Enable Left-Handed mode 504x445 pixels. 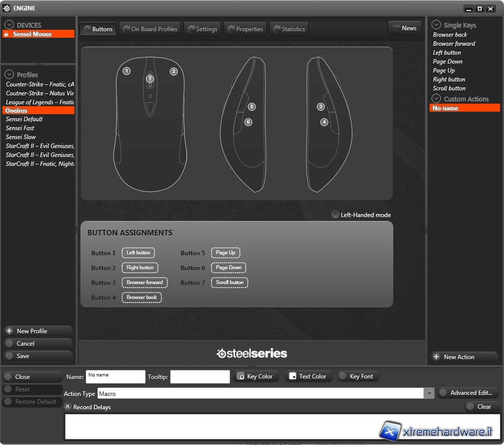click(335, 215)
